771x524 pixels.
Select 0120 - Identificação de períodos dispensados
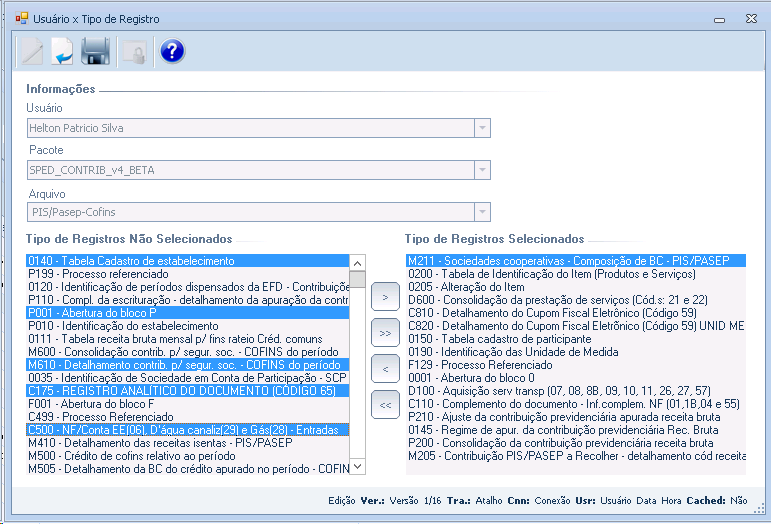point(187,287)
